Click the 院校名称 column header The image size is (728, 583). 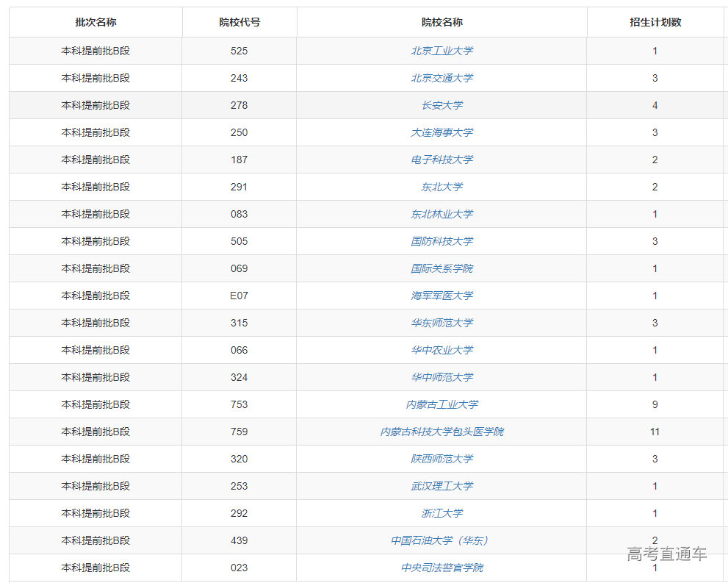tap(442, 22)
